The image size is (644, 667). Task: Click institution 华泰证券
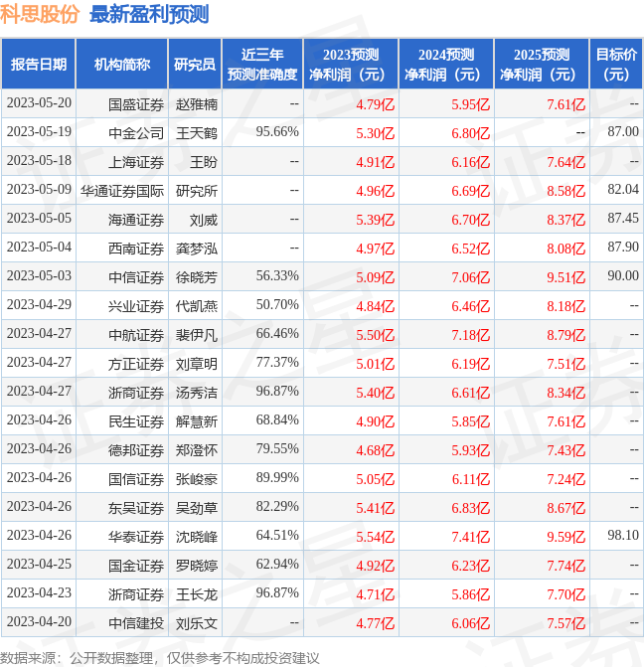[136, 537]
